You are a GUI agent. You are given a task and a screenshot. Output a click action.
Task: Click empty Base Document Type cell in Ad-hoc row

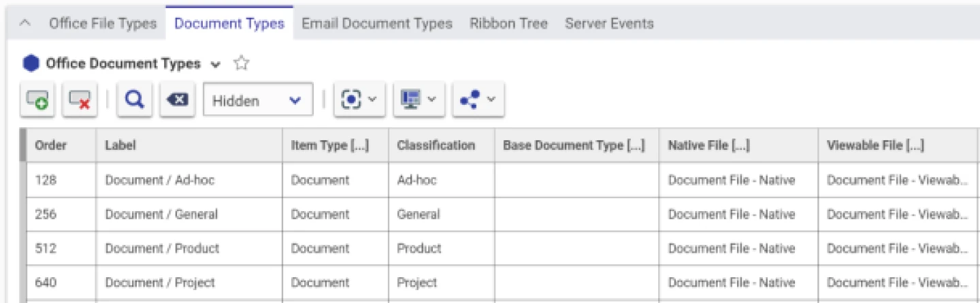point(576,180)
